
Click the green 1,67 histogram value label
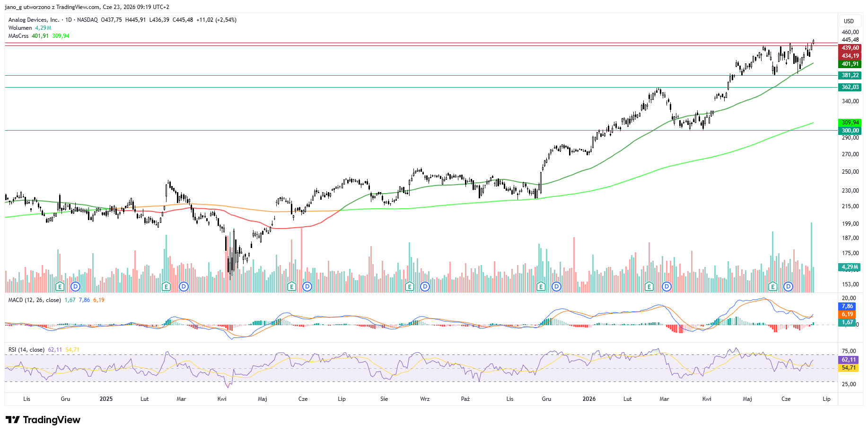847,322
